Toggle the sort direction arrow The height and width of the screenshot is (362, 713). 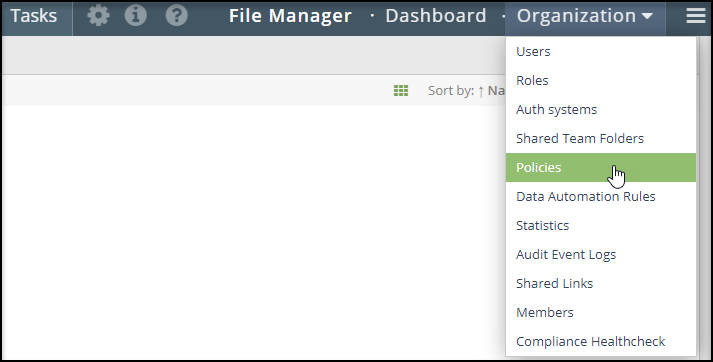481,91
